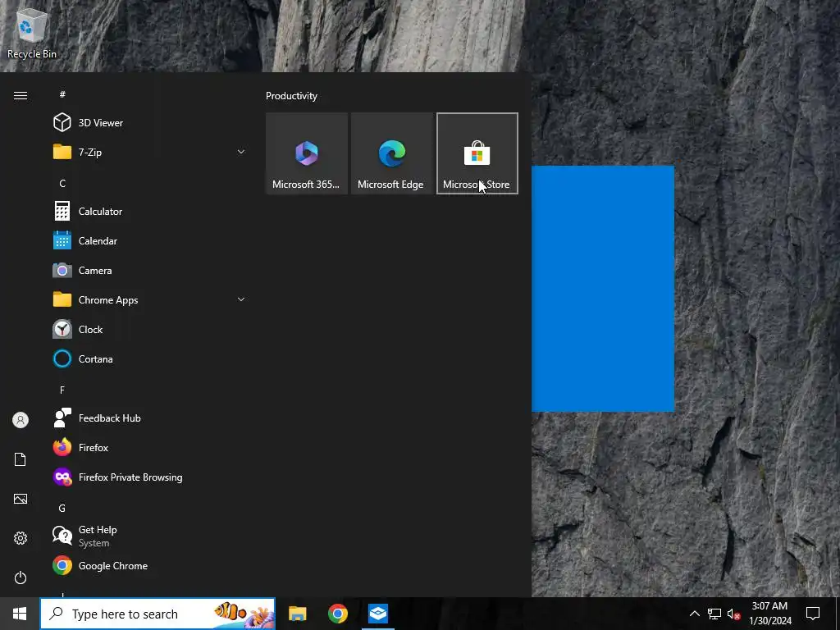Image resolution: width=840 pixels, height=630 pixels.
Task: Open the Action Center notifications icon
Action: 813,614
